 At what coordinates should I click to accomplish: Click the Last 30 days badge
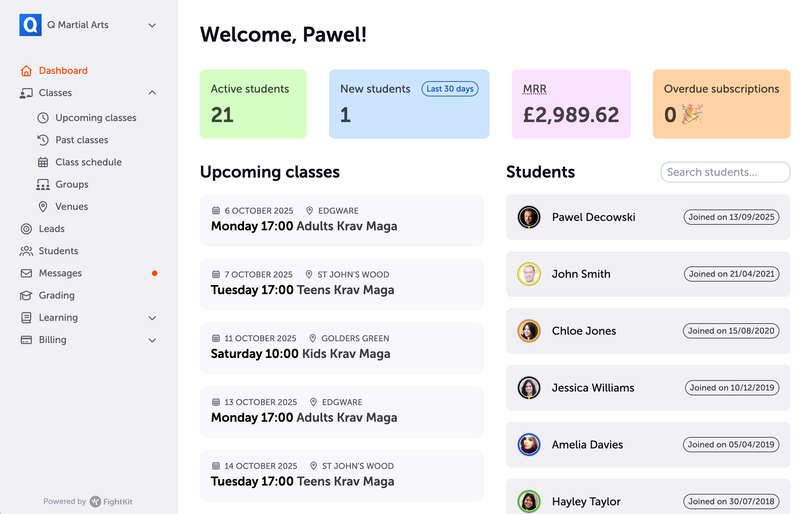coord(450,89)
